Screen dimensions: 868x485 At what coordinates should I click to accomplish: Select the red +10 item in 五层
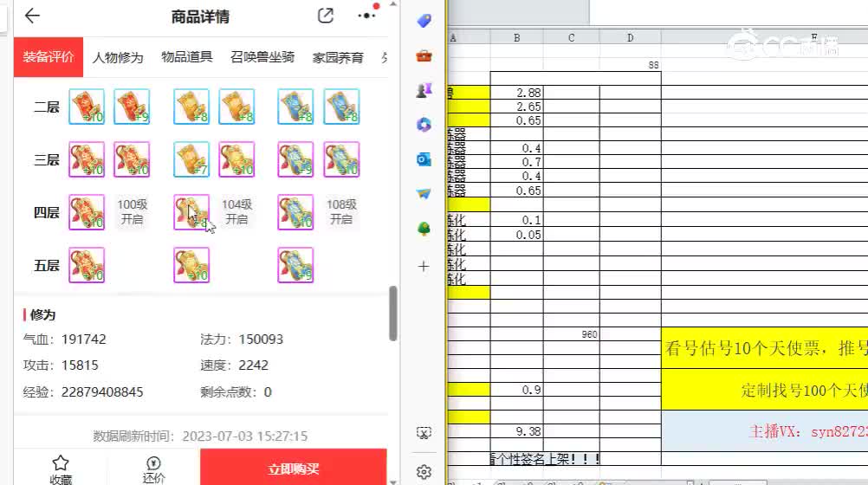[87, 265]
